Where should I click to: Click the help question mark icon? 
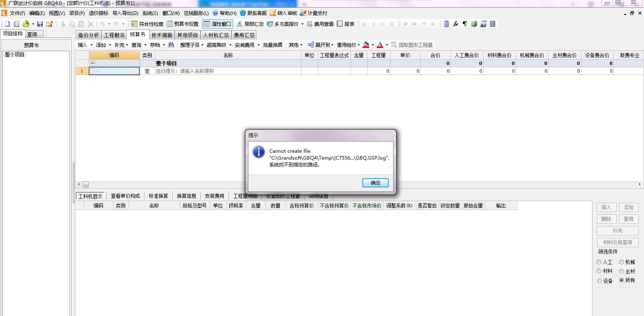215,13
